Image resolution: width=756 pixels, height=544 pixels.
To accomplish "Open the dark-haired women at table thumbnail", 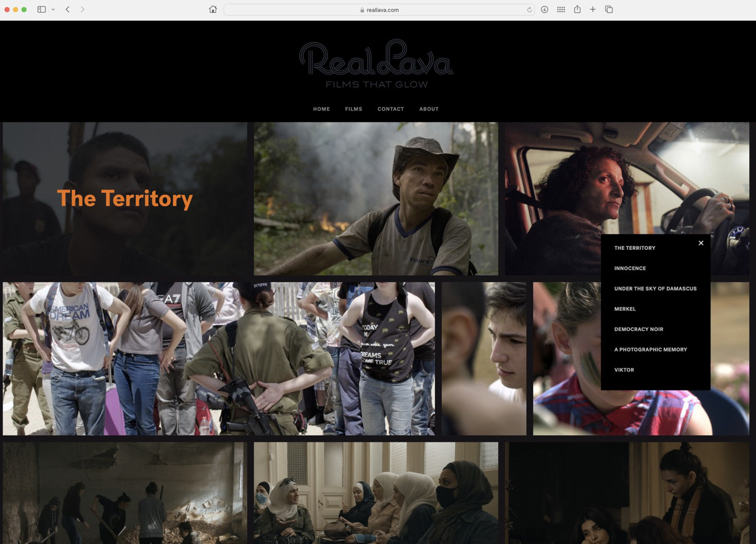I will point(627,493).
